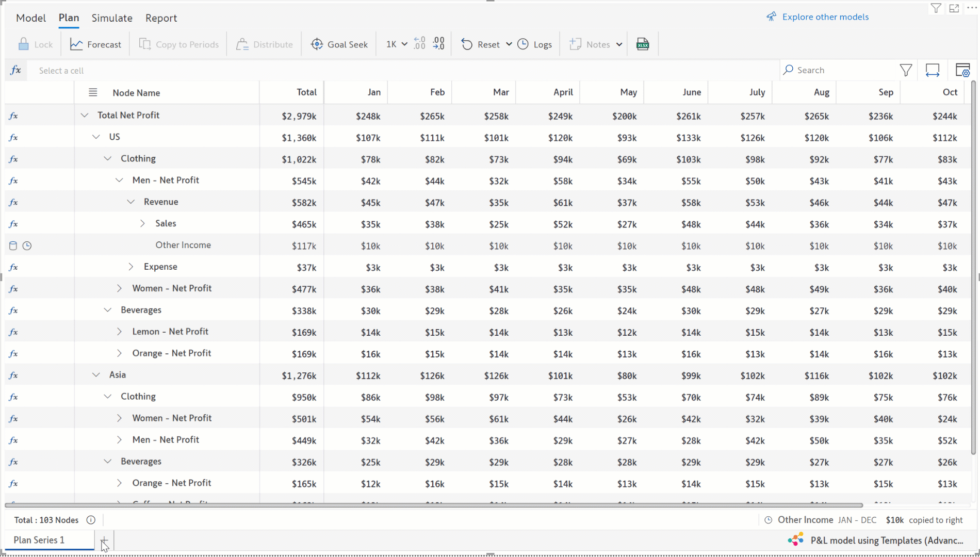
Task: Click the Node Name hamburger menu icon
Action: 93,93
